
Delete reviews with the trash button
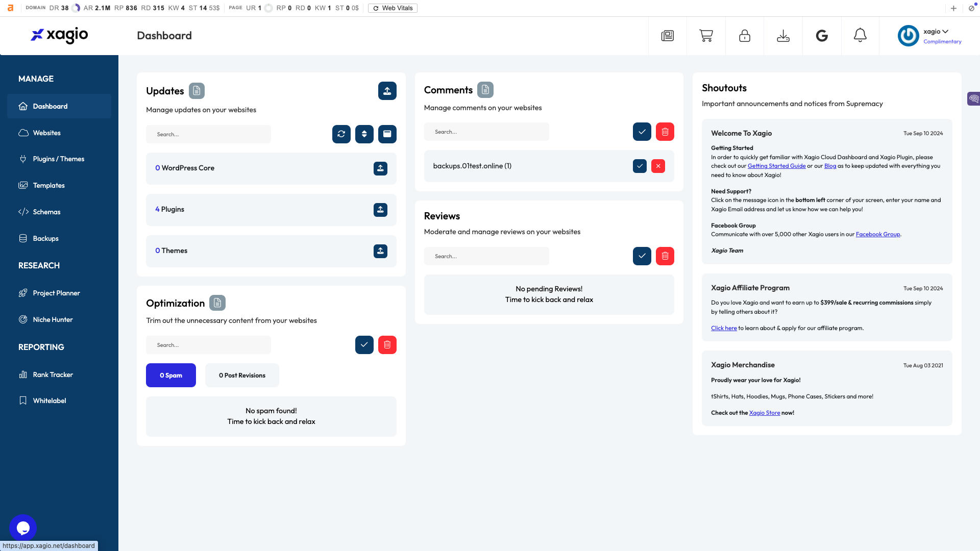(x=665, y=256)
